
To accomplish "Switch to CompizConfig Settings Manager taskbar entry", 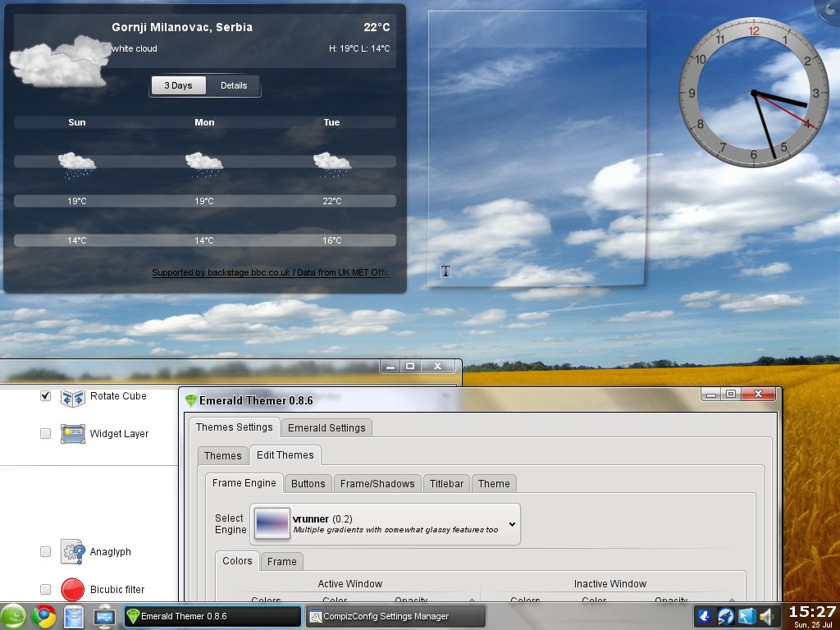I will tap(395, 616).
